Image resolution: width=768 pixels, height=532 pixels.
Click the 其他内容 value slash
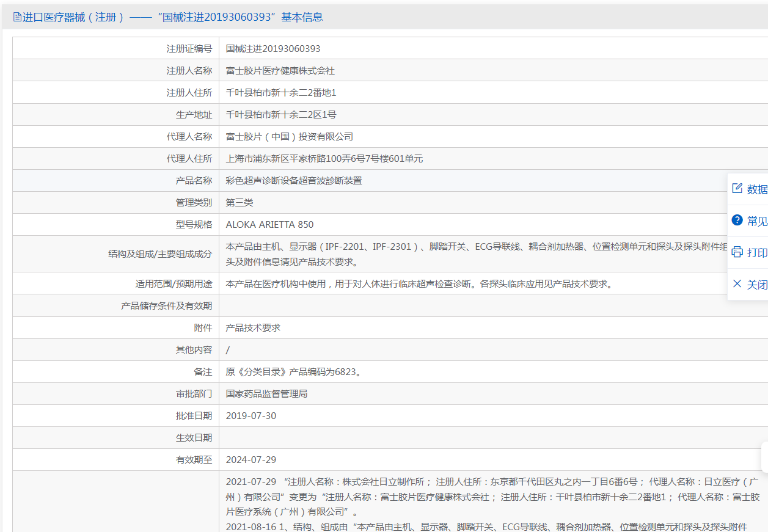pyautogui.click(x=228, y=350)
